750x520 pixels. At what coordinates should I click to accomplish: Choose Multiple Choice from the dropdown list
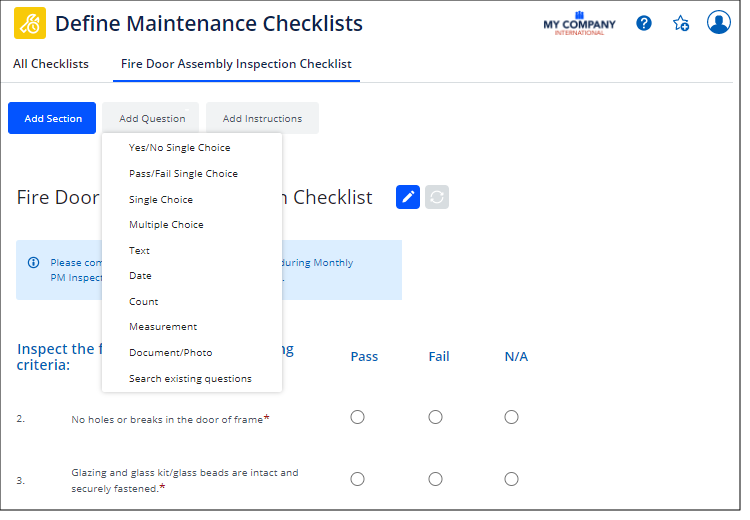166,225
